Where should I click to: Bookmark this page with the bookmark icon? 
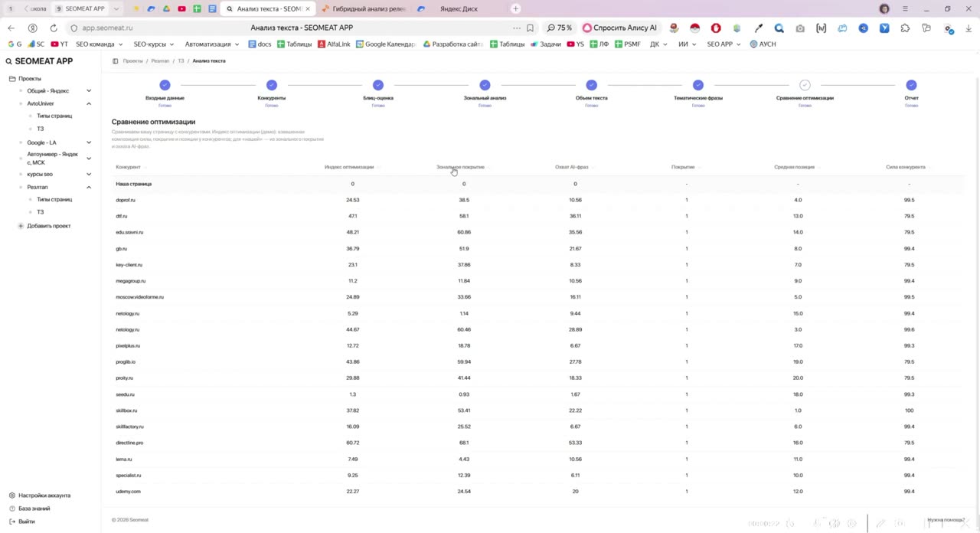(530, 28)
